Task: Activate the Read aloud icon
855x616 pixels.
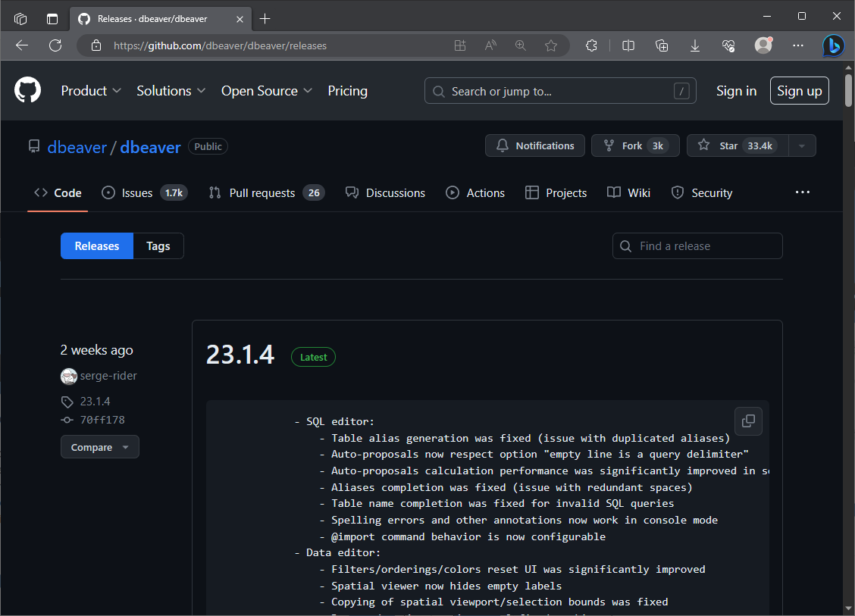Action: (490, 45)
